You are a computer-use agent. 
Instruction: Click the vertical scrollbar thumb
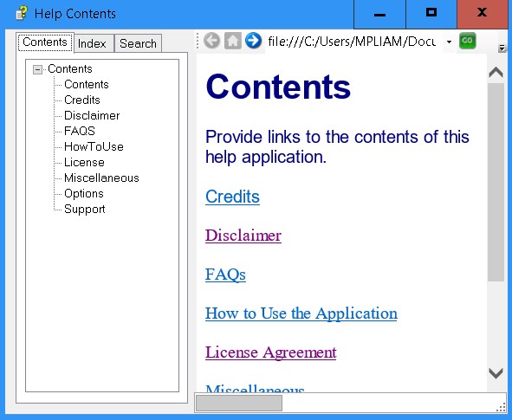point(496,182)
